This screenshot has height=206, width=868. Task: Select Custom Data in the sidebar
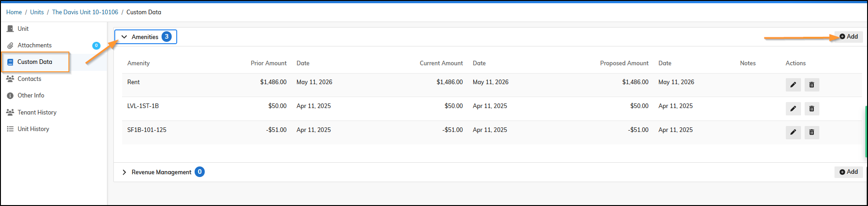point(35,62)
